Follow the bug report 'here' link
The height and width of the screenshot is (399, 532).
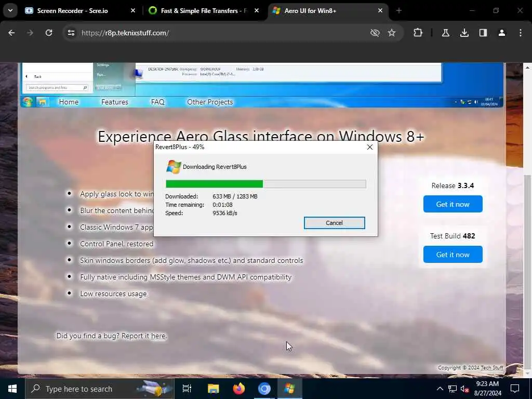tap(158, 336)
